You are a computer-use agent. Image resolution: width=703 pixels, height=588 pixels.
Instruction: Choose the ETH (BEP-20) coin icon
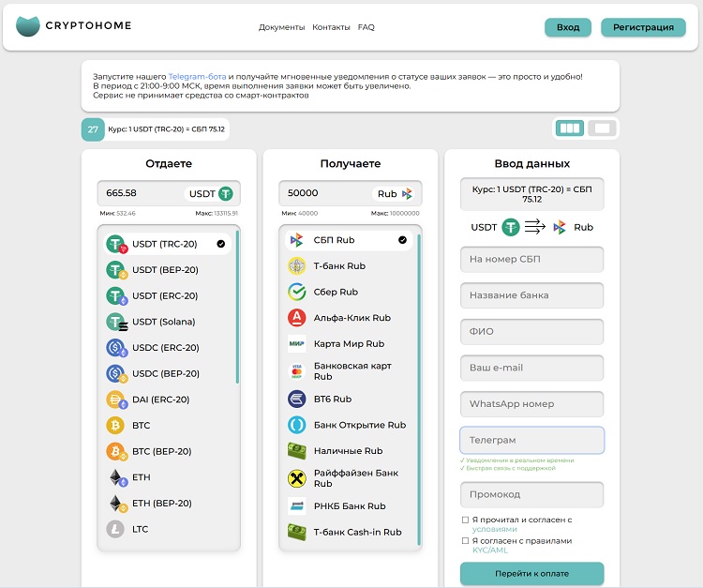click(x=117, y=504)
